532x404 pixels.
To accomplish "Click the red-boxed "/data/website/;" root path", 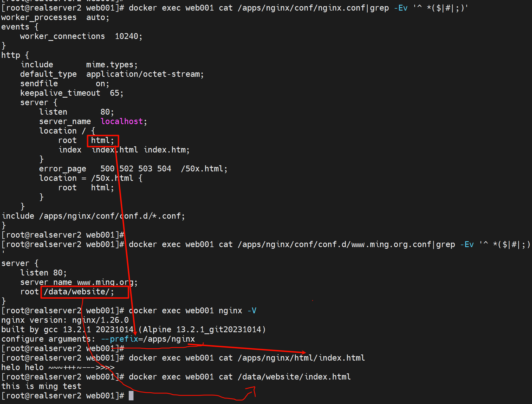I will click(x=79, y=292).
